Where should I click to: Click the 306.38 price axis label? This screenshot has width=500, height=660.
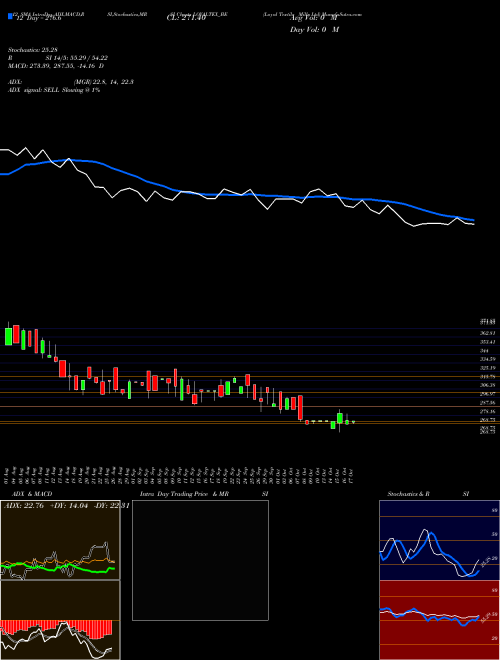[489, 386]
